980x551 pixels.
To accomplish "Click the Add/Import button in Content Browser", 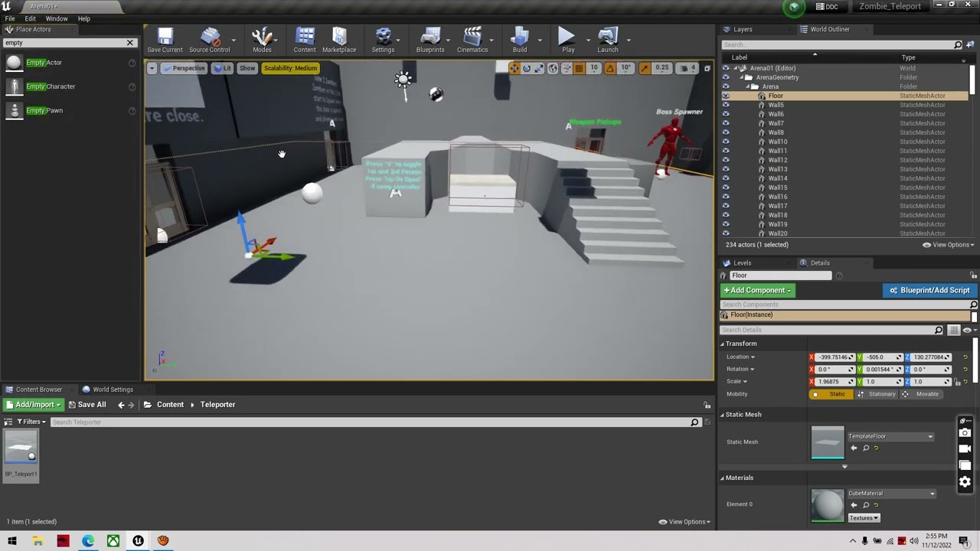I will 34,405.
